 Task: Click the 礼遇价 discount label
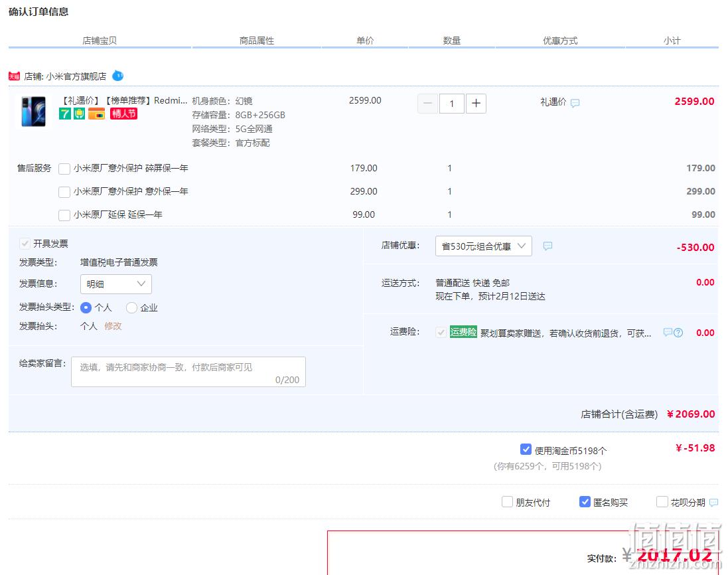coord(553,102)
